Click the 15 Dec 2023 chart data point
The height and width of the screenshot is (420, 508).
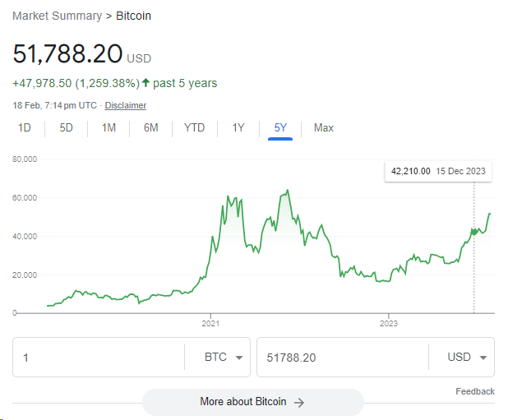[474, 232]
